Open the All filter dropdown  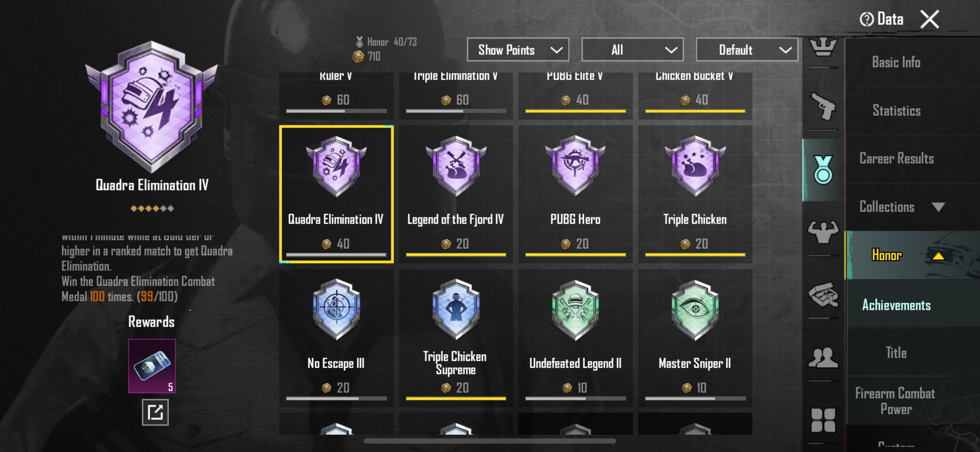(x=632, y=50)
